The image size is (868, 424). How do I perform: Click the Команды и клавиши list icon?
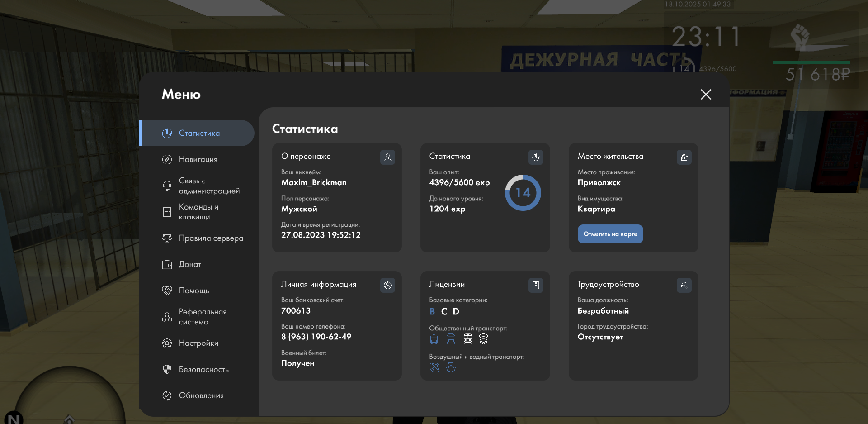pyautogui.click(x=167, y=212)
